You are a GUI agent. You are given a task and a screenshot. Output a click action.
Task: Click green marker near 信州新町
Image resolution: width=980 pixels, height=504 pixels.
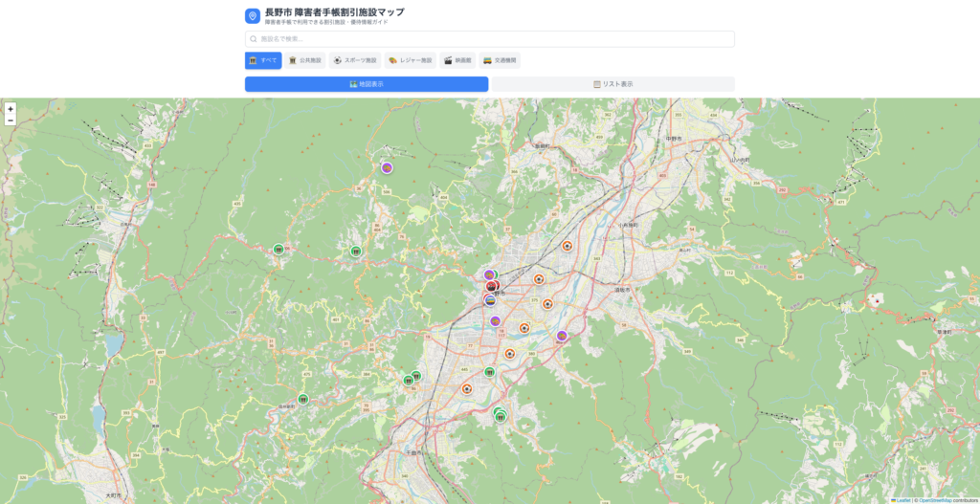pos(302,399)
